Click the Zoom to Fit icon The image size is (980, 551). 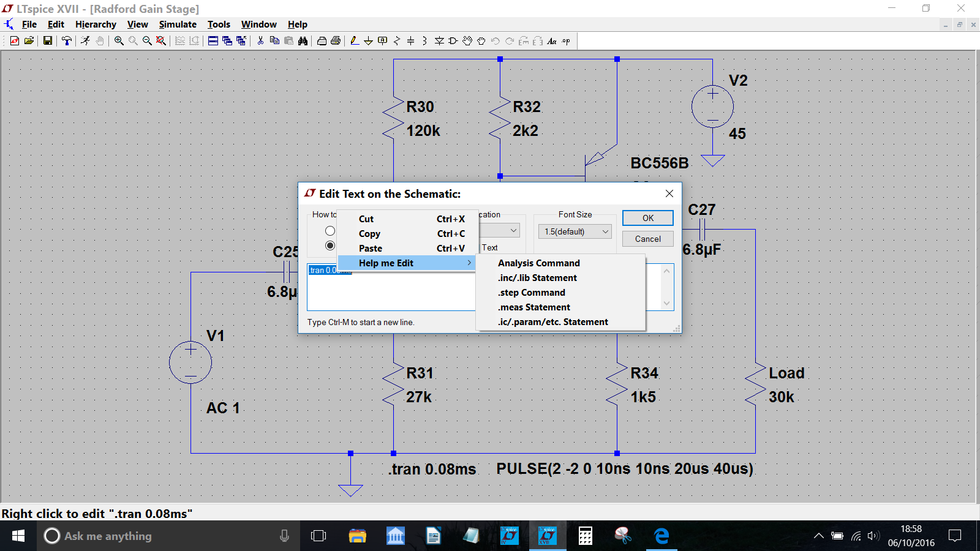tap(161, 41)
